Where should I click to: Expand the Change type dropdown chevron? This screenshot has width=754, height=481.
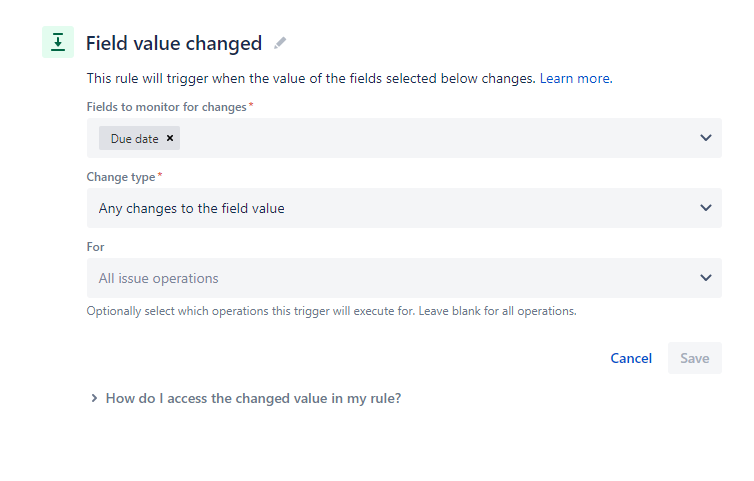[705, 208]
